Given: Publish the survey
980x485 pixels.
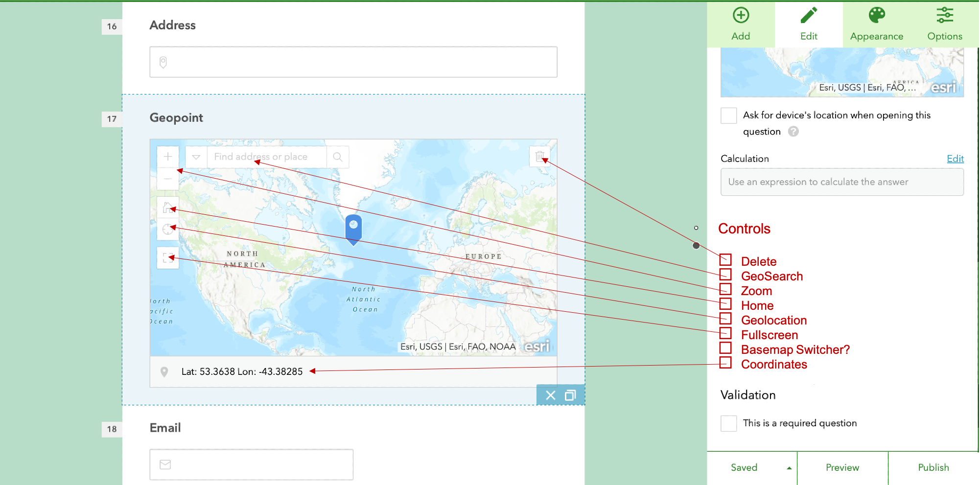Looking at the screenshot, I should click(x=933, y=467).
